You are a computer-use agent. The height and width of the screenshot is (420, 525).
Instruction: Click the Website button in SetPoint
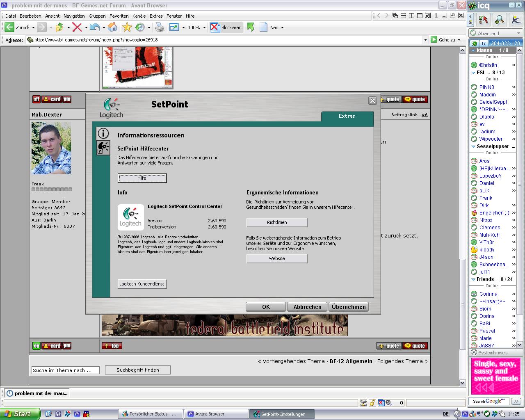click(277, 258)
